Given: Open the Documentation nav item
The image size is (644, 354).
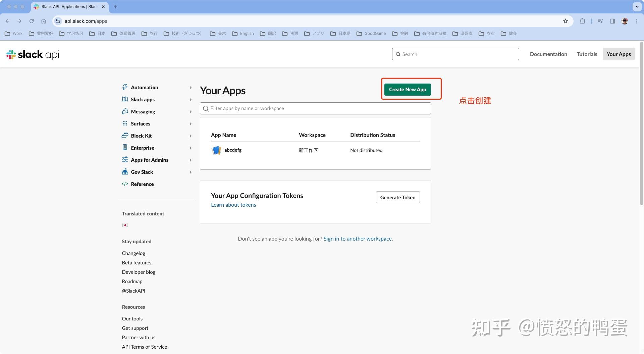Looking at the screenshot, I should pos(548,54).
